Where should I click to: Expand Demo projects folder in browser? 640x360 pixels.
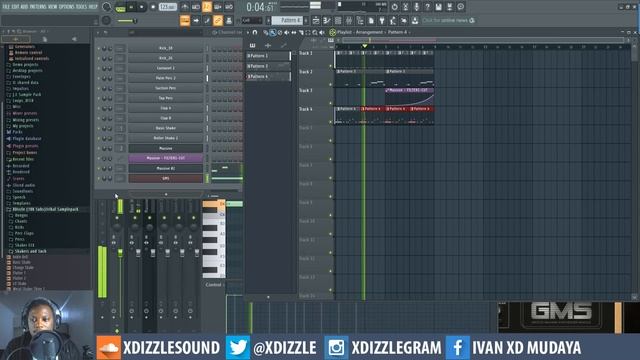click(25, 64)
